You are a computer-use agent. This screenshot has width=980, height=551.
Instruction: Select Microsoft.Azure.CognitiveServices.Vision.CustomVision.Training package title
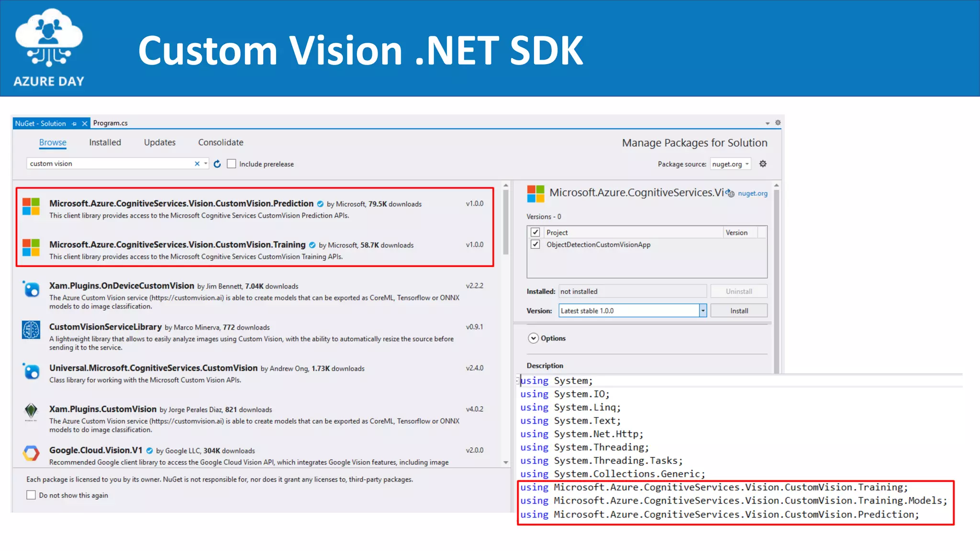coord(178,244)
